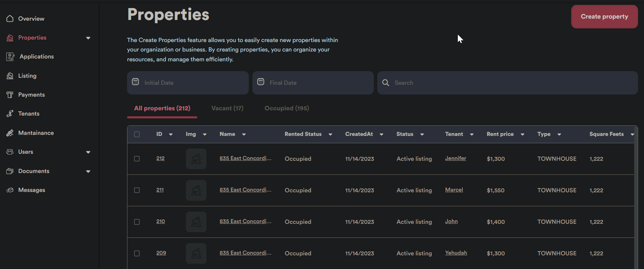
Task: Expand the Users sidebar submenu arrow
Action: click(x=88, y=152)
